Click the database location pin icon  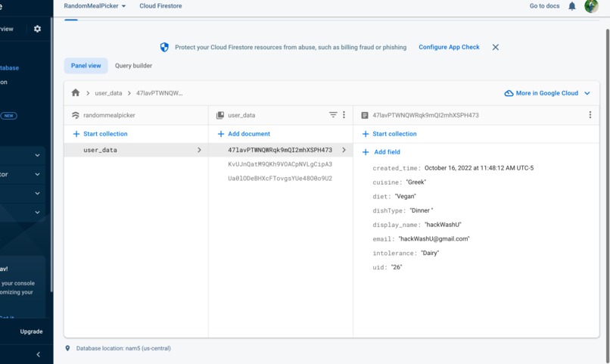coord(67,348)
